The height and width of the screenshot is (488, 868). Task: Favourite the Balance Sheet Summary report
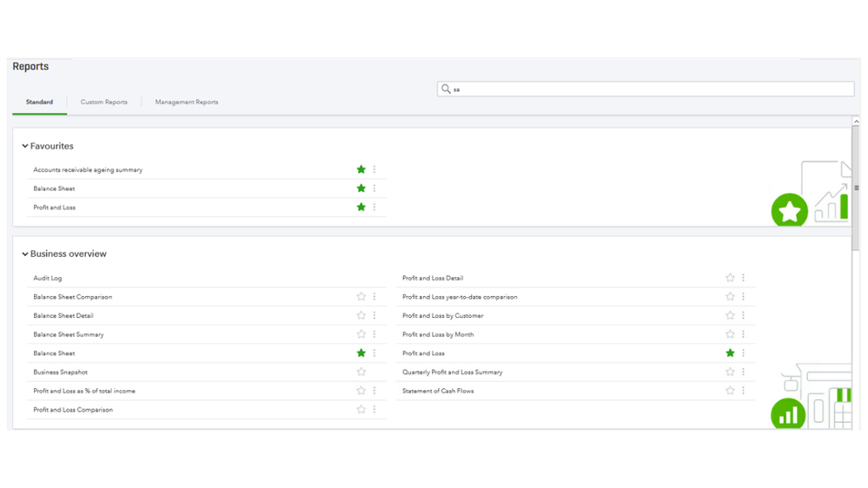coord(361,334)
